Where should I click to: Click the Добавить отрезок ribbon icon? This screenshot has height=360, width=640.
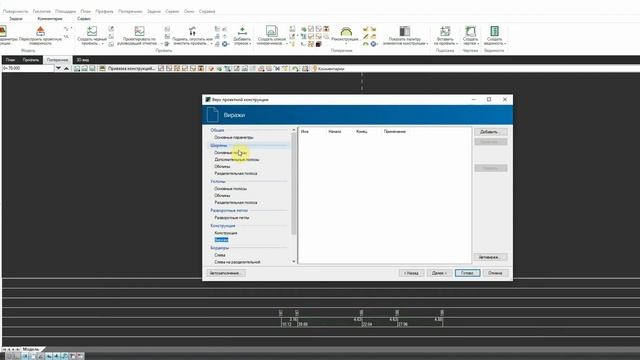[x=242, y=31]
